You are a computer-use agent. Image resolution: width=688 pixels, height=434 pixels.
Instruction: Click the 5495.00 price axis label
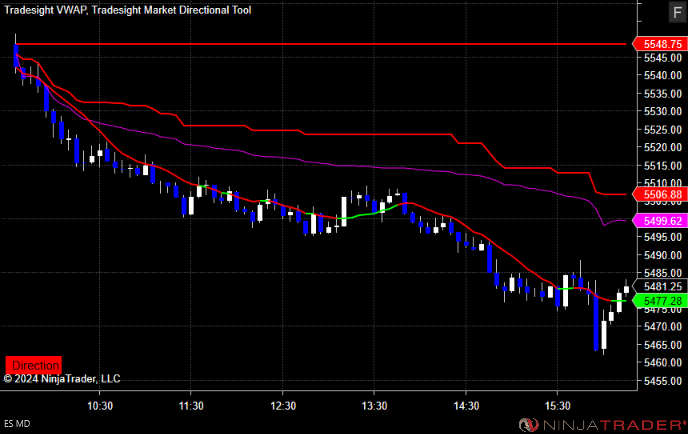tap(663, 237)
